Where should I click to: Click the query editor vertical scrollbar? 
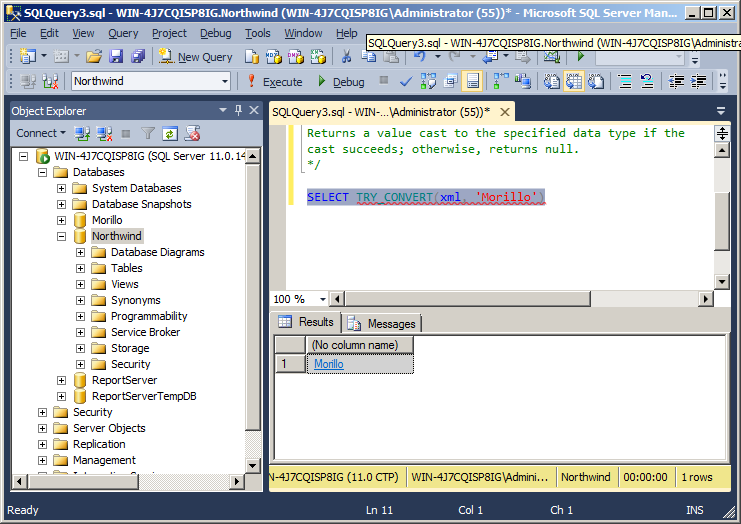722,222
